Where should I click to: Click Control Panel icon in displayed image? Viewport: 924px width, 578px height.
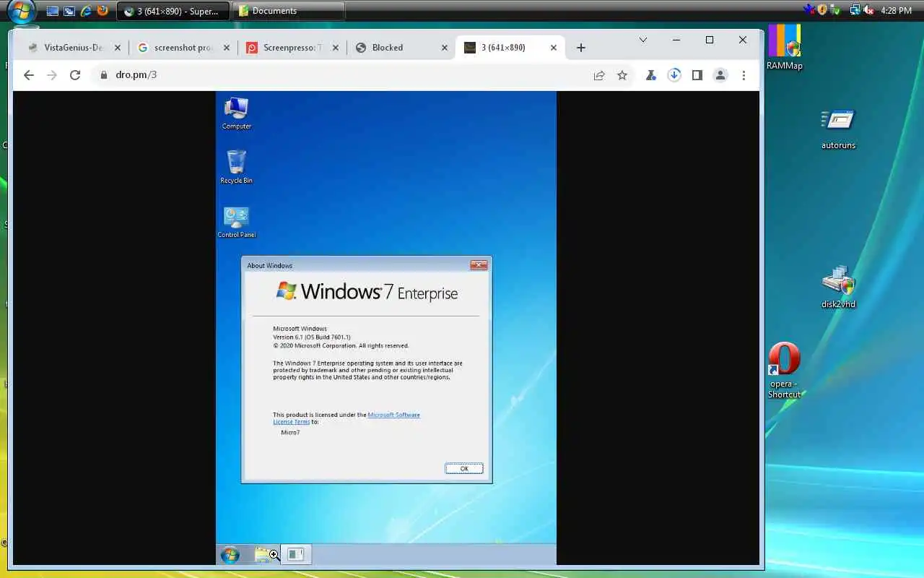[237, 222]
